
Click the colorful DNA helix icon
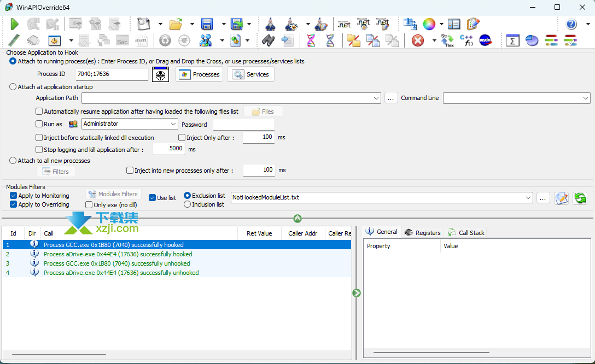click(x=311, y=40)
